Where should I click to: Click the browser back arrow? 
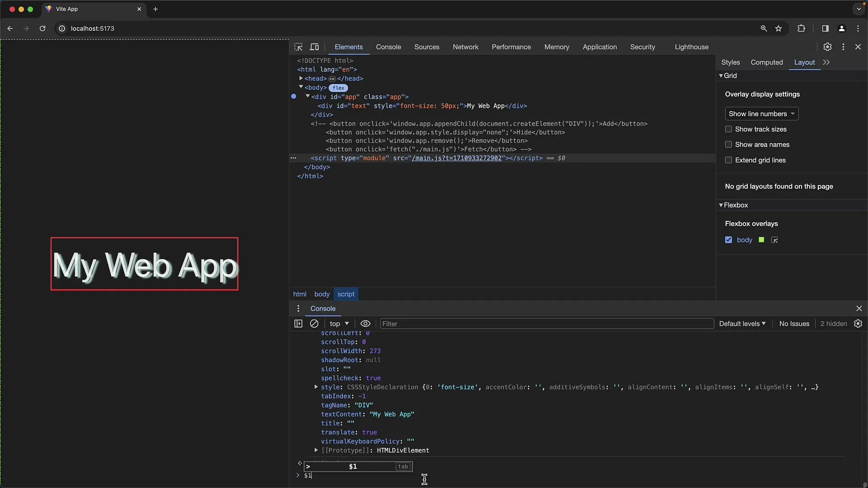click(x=10, y=28)
